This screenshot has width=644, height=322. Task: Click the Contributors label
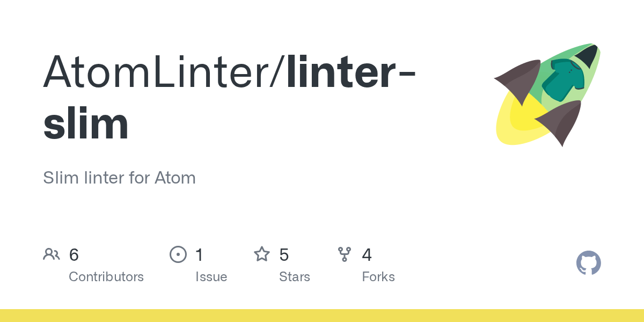point(106,277)
